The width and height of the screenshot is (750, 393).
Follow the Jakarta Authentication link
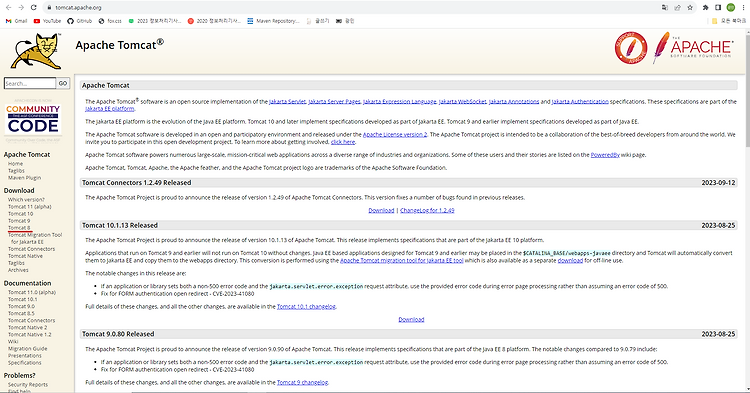click(x=580, y=101)
